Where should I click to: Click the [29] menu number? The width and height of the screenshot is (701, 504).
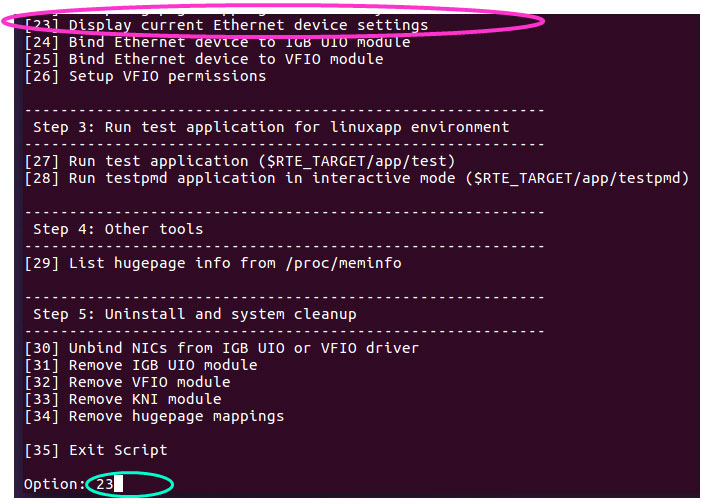tap(42, 263)
